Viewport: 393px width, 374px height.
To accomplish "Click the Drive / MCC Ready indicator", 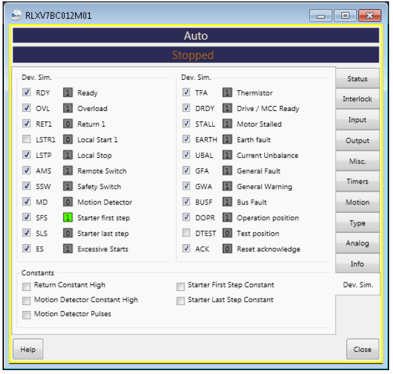I will tap(227, 108).
